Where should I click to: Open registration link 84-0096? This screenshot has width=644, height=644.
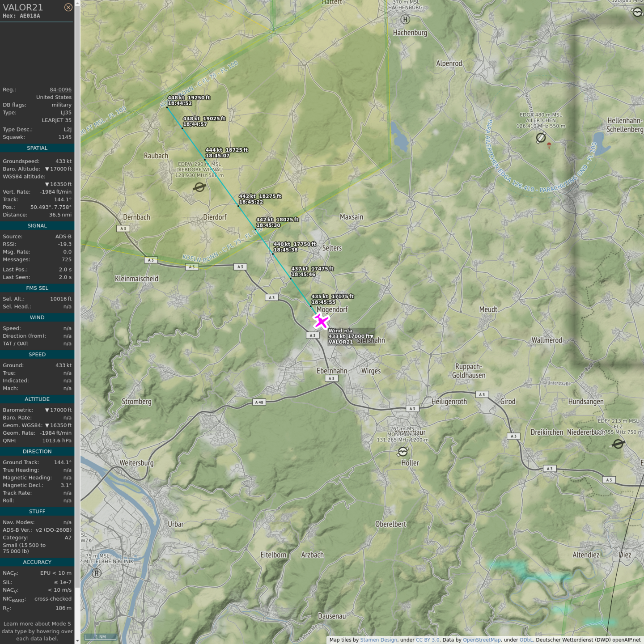pyautogui.click(x=60, y=89)
